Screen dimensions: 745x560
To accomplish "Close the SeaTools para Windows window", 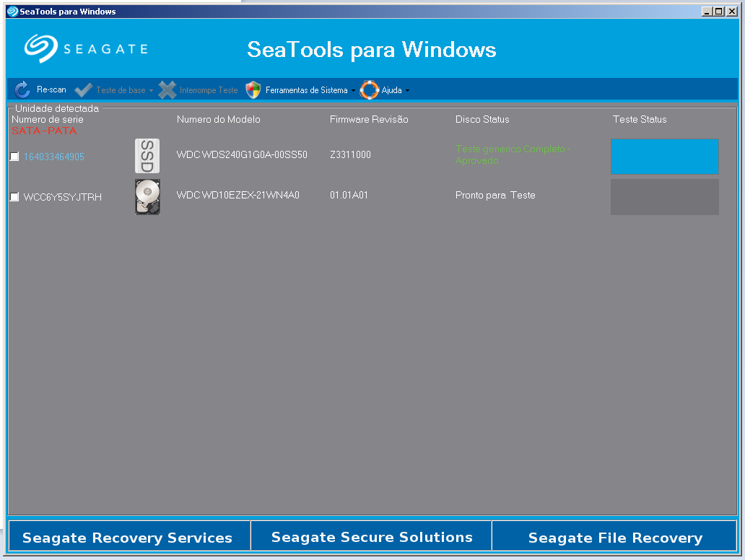I will (x=732, y=12).
